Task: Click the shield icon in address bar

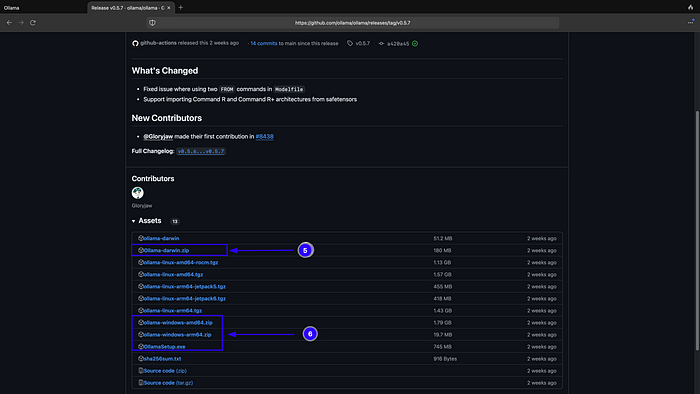Action: click(153, 23)
